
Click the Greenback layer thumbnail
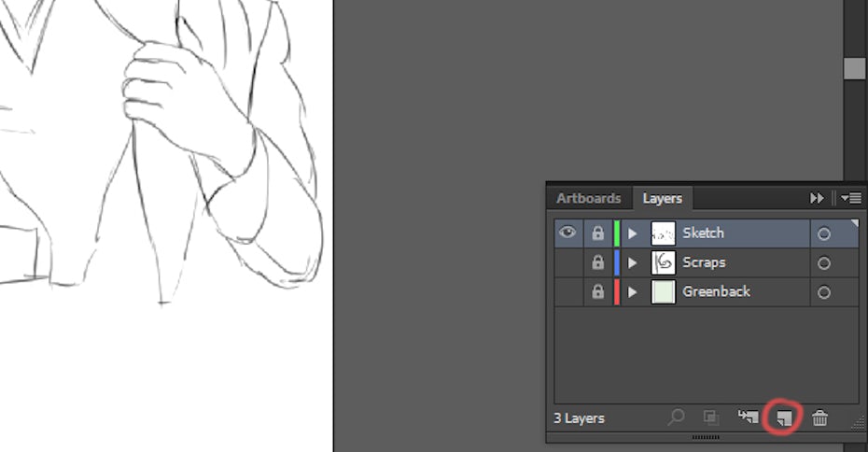[x=663, y=292]
